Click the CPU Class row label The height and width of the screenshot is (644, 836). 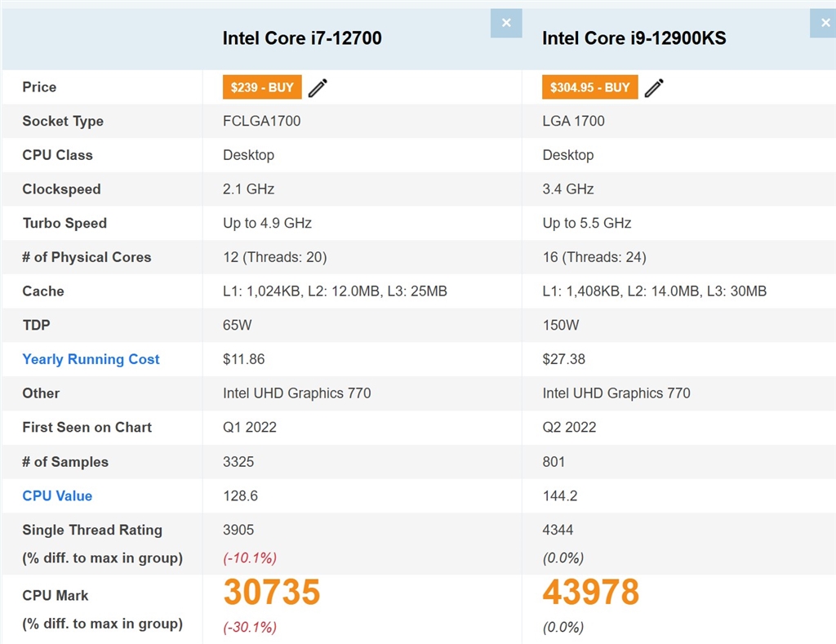(58, 155)
